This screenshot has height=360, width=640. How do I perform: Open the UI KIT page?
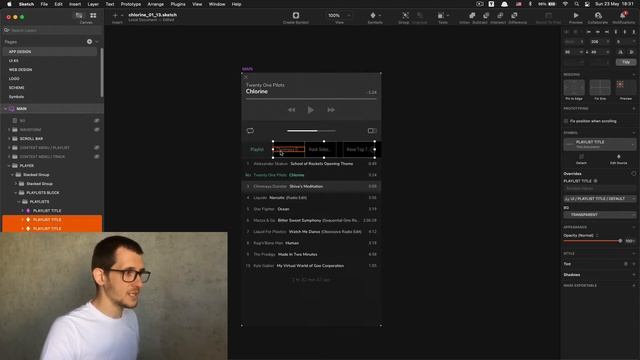[x=14, y=61]
